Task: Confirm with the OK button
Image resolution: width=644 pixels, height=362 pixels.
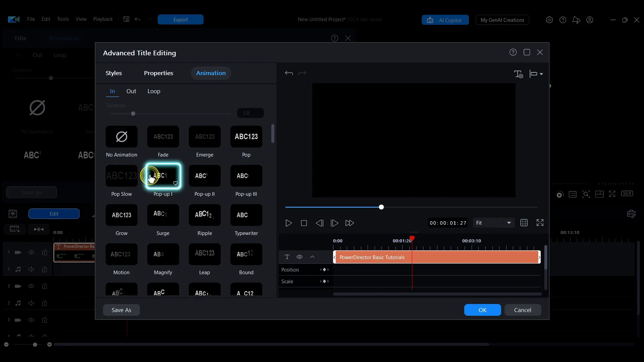Action: 483,310
